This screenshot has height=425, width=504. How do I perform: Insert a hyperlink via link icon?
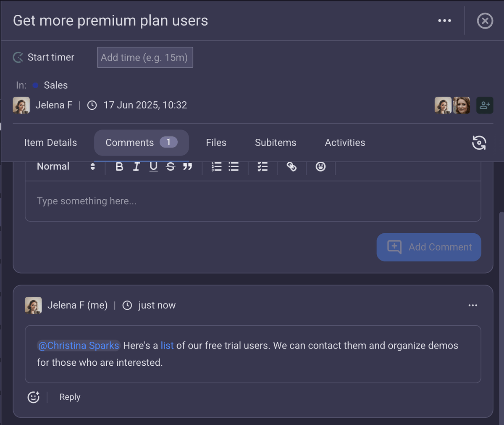coord(291,166)
